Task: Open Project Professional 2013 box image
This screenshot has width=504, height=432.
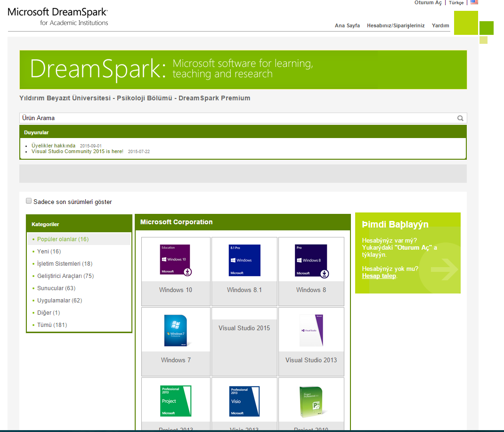Action: coord(176,401)
